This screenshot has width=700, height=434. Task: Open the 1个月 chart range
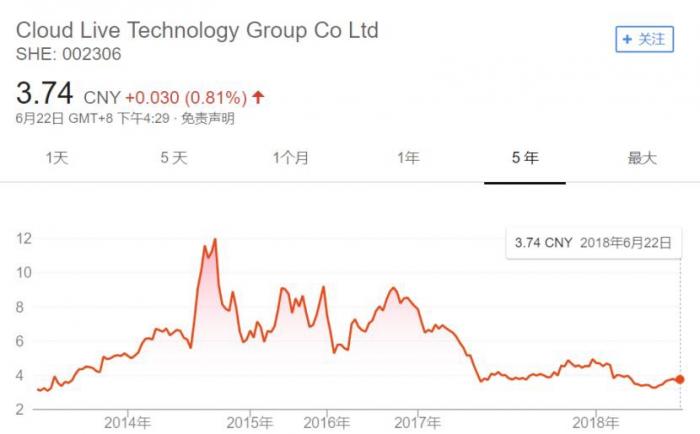pyautogui.click(x=291, y=158)
